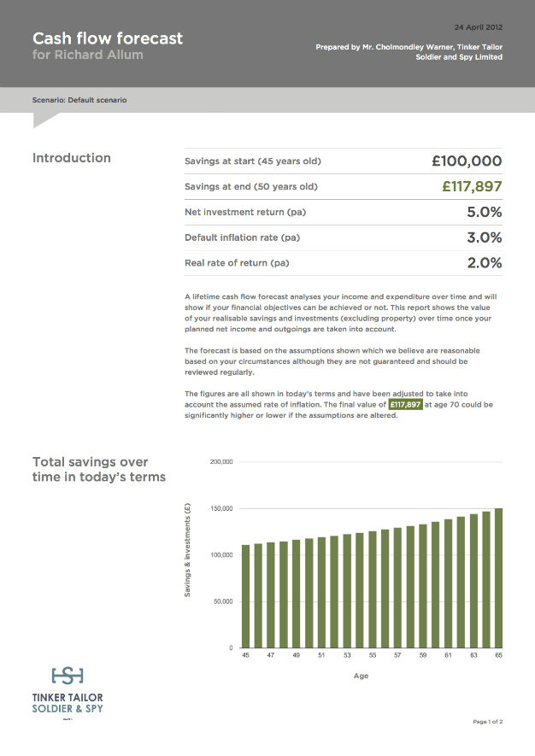Click the Total savings over time heading

click(x=99, y=469)
